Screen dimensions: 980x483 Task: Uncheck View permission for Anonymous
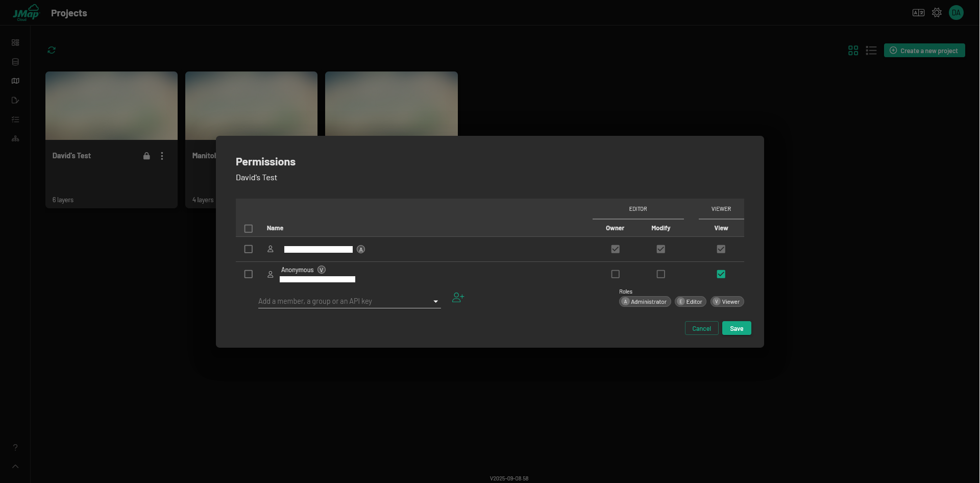coord(721,274)
